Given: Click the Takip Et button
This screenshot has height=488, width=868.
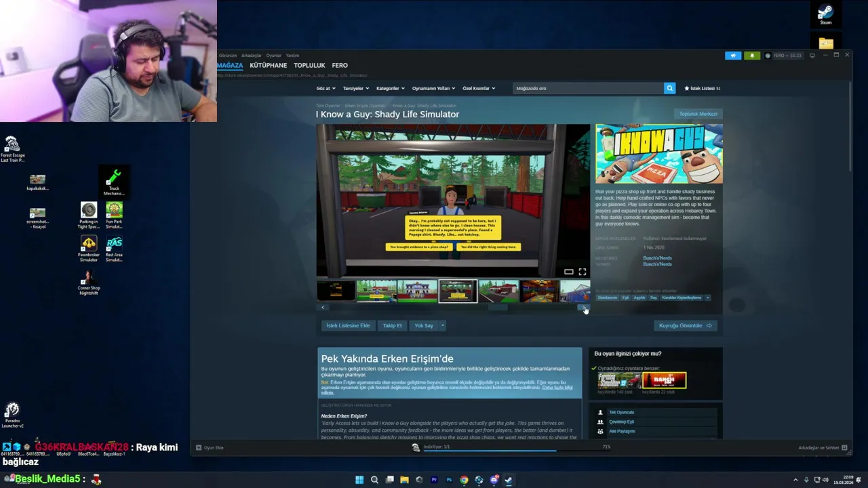Looking at the screenshot, I should point(392,325).
